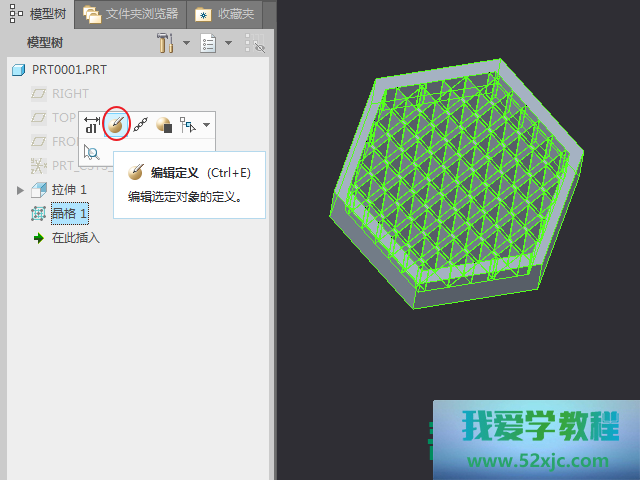Image resolution: width=640 pixels, height=480 pixels.
Task: Click the select-parent tree icon in mini toolbar
Action: (x=187, y=125)
